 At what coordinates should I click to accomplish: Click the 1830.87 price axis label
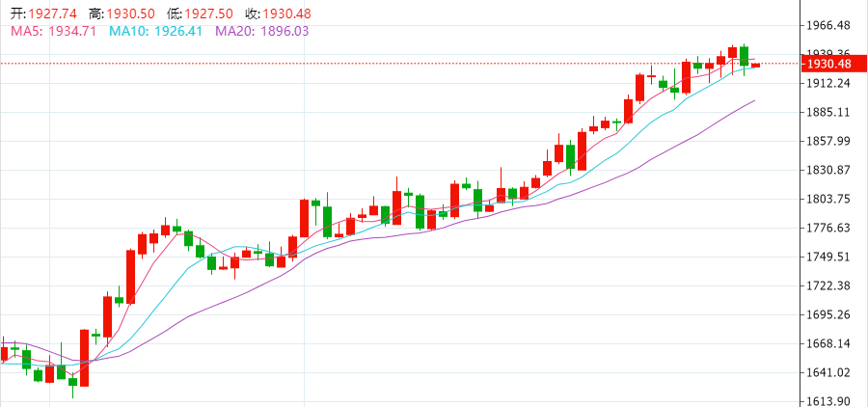tap(828, 170)
